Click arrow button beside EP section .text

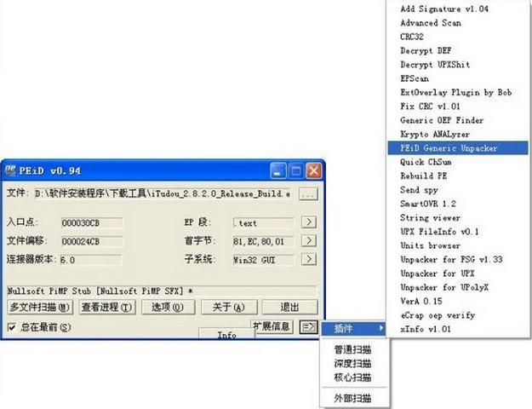[309, 222]
